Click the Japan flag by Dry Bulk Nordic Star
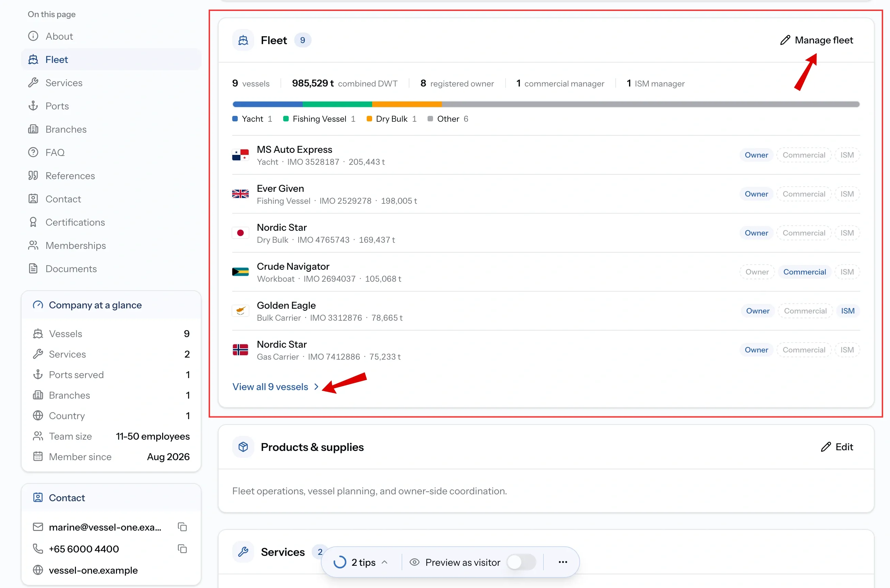 (x=240, y=233)
